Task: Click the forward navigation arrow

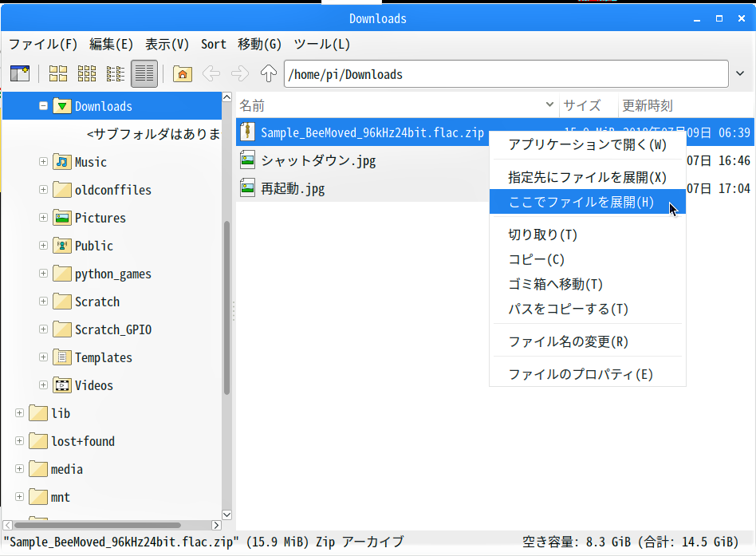Action: click(240, 74)
